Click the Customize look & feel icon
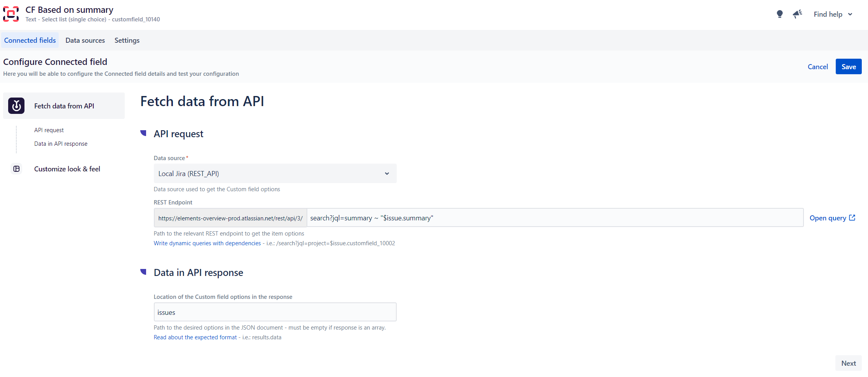This screenshot has height=377, width=868. pos(16,169)
